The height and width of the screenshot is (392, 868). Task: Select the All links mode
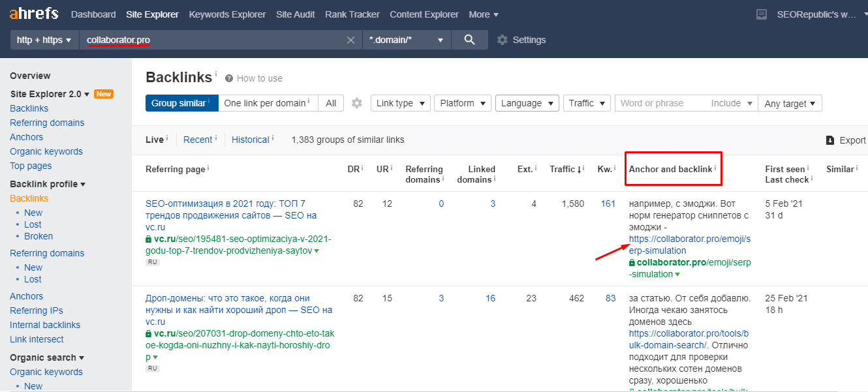point(331,103)
